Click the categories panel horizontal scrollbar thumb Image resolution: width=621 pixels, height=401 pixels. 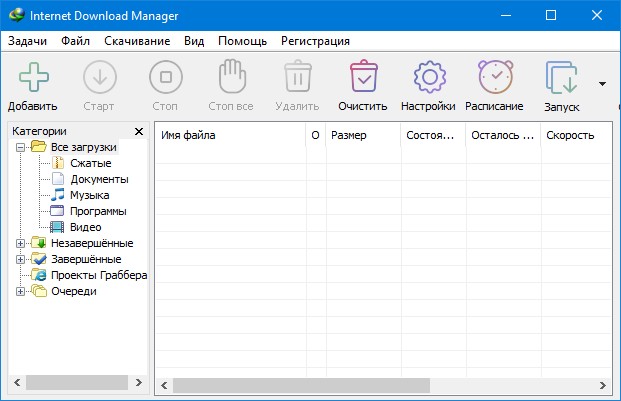tap(77, 382)
